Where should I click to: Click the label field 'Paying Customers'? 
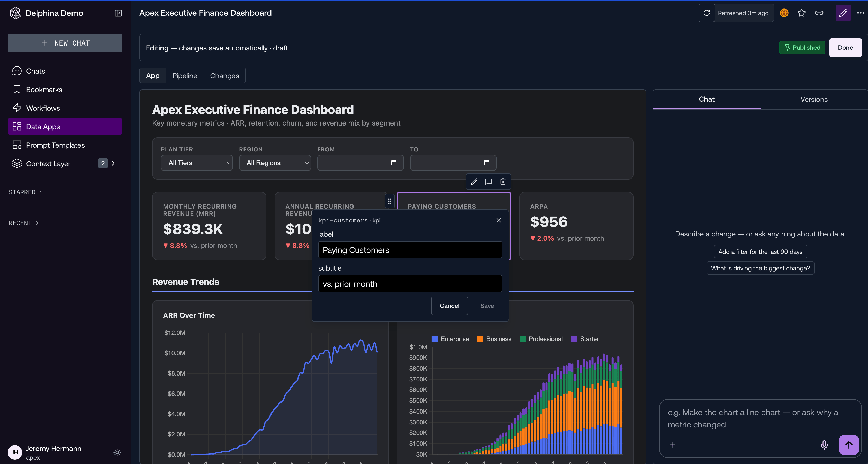[x=410, y=250]
